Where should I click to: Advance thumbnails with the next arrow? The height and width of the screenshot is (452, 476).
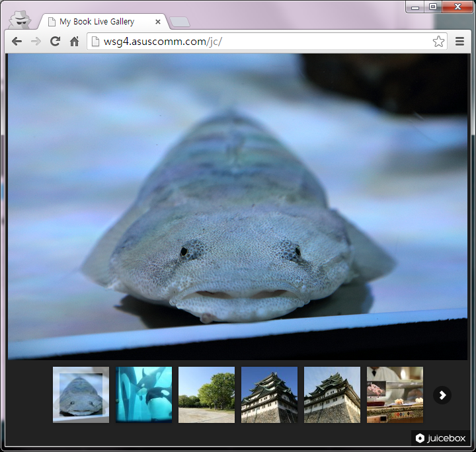(442, 395)
